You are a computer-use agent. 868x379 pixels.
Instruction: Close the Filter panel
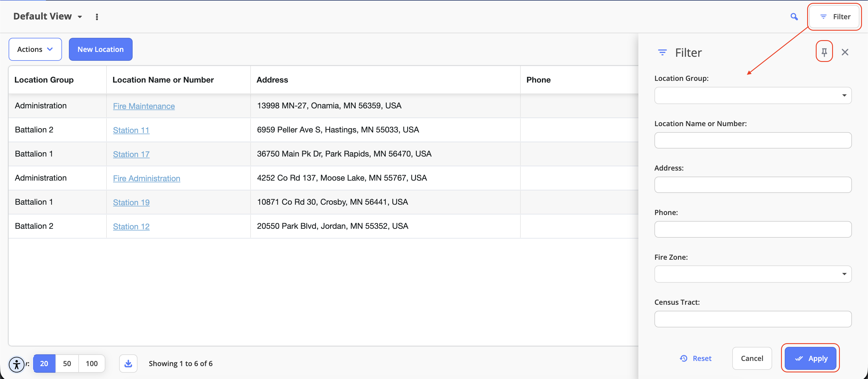[845, 52]
